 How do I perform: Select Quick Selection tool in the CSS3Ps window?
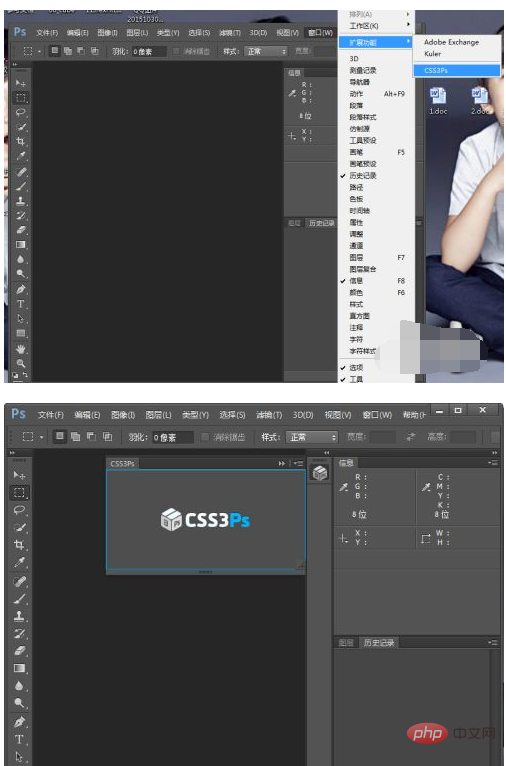[20, 528]
